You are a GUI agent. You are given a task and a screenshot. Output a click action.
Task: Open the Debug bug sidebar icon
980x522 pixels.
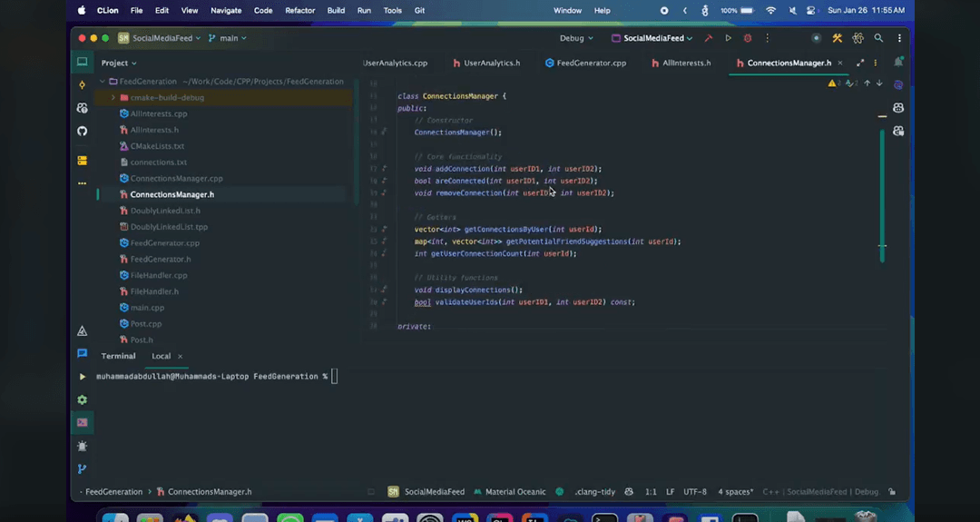pyautogui.click(x=82, y=446)
